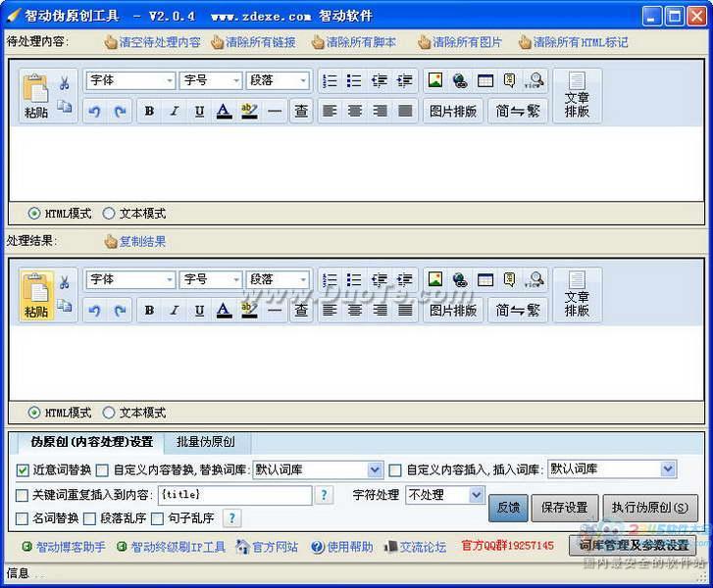The width and height of the screenshot is (713, 588).
Task: Select the HTML模式 radio under the upper editor
Action: point(34,213)
